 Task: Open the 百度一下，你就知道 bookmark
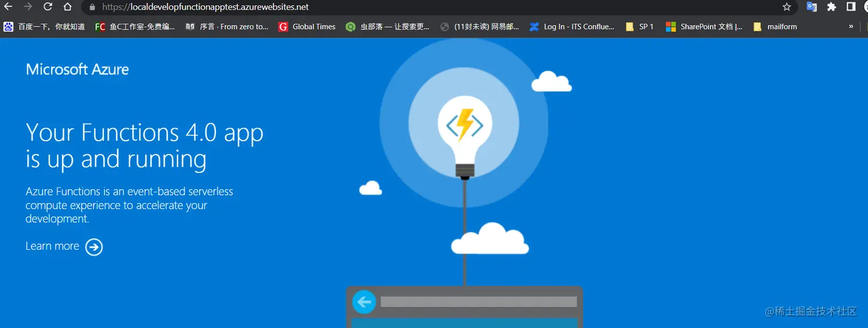(x=44, y=26)
